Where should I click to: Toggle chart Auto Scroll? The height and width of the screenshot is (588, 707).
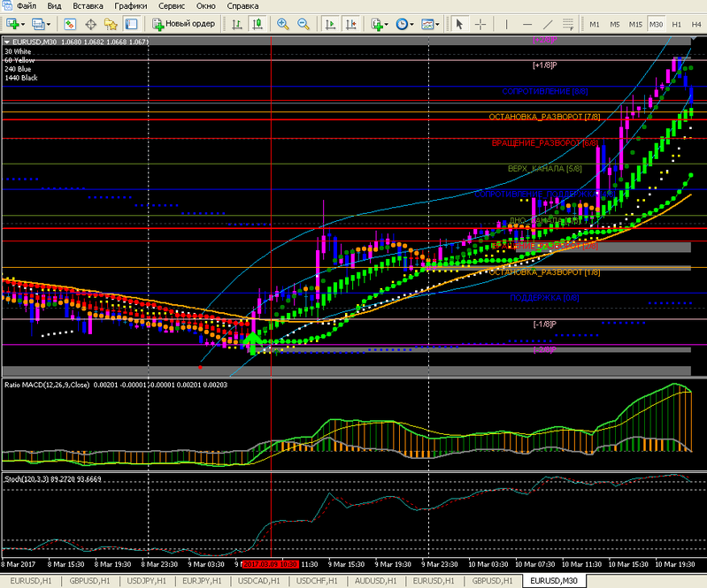tap(330, 24)
